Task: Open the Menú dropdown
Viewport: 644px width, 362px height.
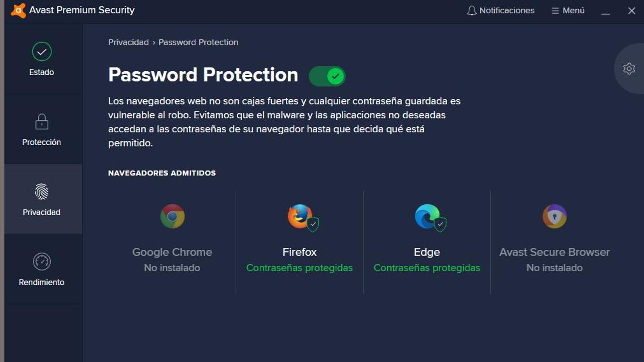Action: [568, 10]
